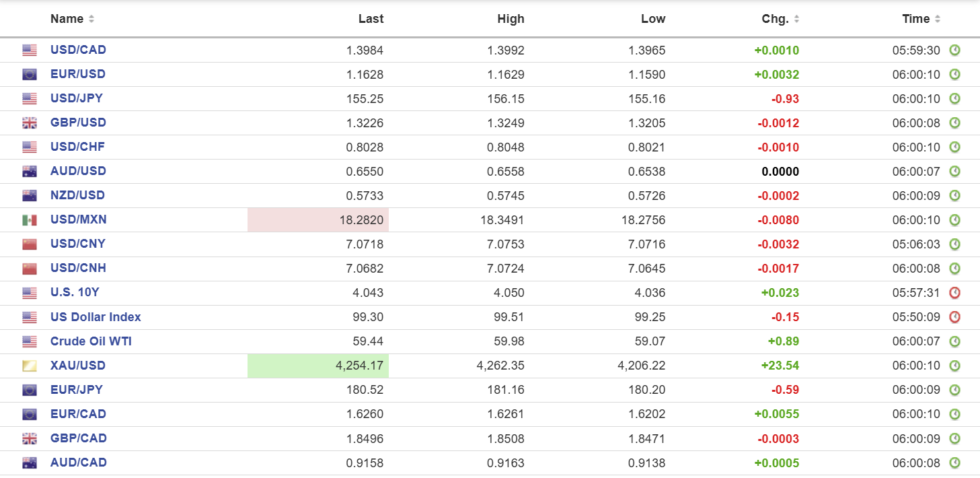Screen dimensions: 980x478
Task: Click the gold bar icon beside XAU/USD
Action: (29, 366)
